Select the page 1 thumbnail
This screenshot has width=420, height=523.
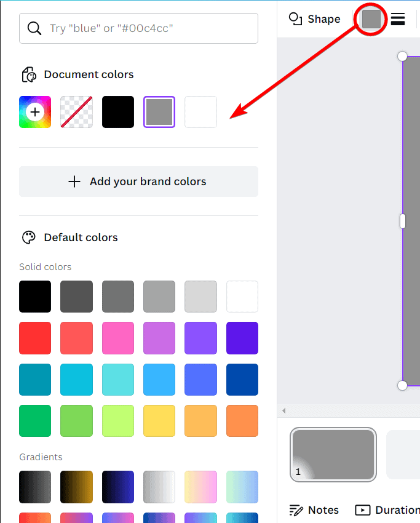pyautogui.click(x=333, y=454)
